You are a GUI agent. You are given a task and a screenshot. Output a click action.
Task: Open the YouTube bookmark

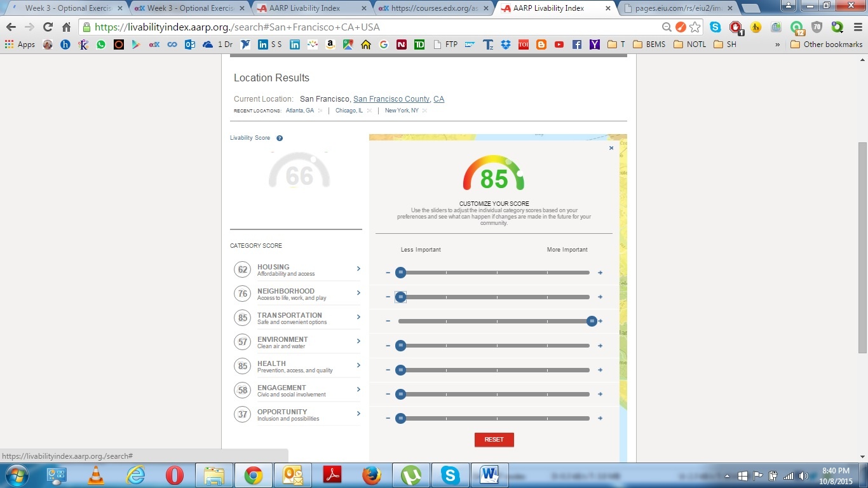tap(559, 44)
